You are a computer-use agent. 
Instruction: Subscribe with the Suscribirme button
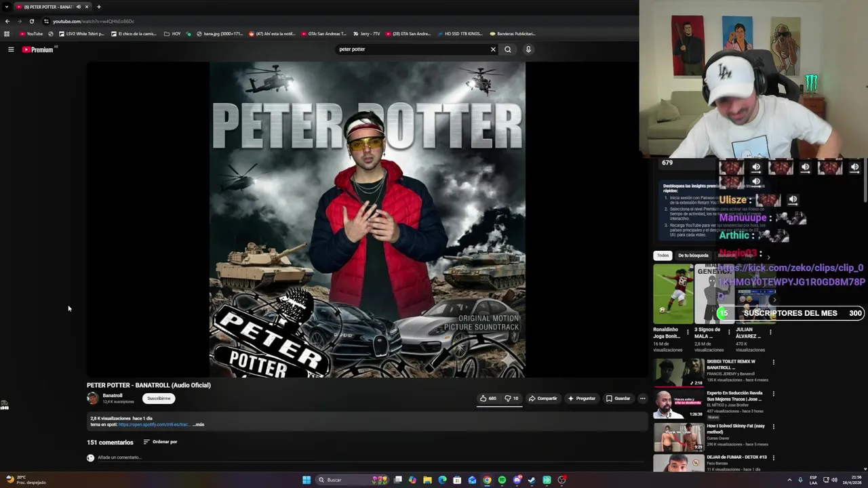(x=159, y=399)
